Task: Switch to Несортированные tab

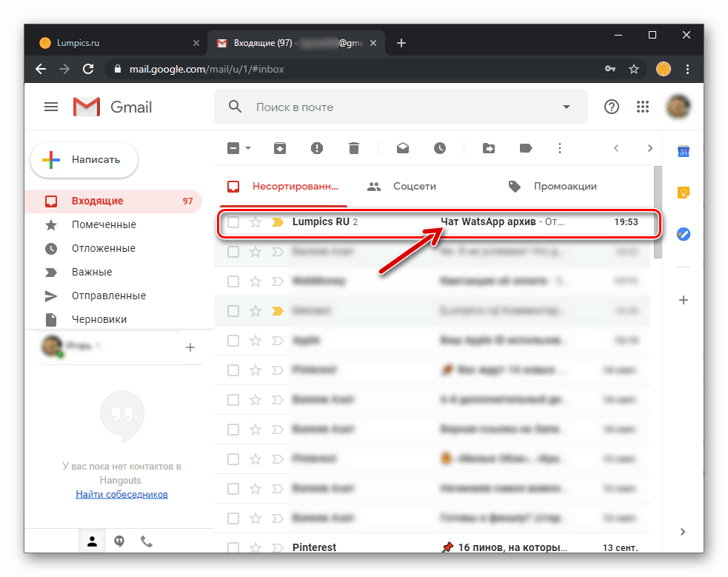Action: click(283, 187)
